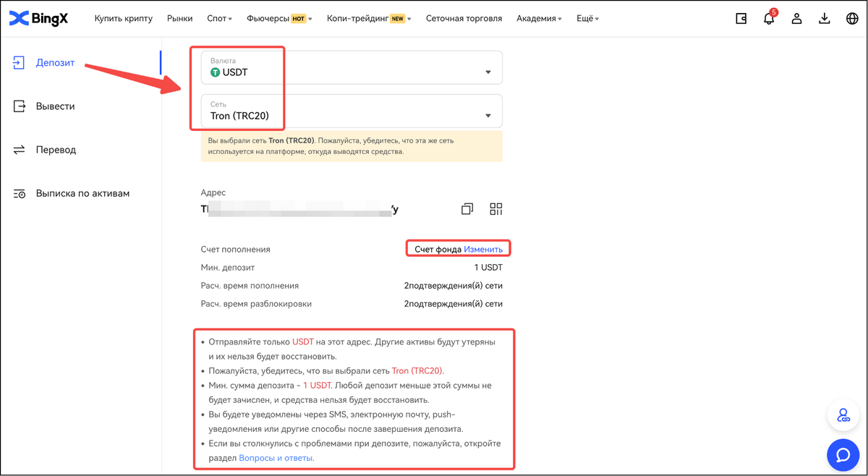Open the Депозит sidebar icon
The height and width of the screenshot is (476, 868).
click(x=18, y=62)
